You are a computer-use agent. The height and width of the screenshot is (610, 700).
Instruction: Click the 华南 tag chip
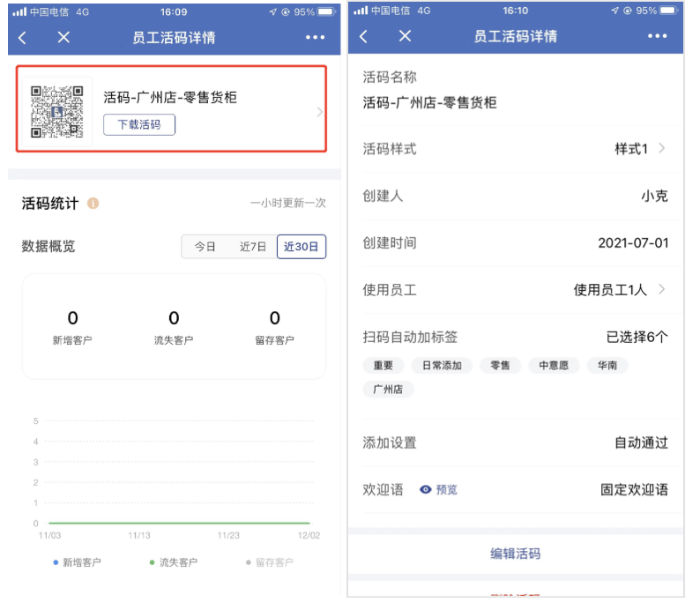[x=607, y=366]
